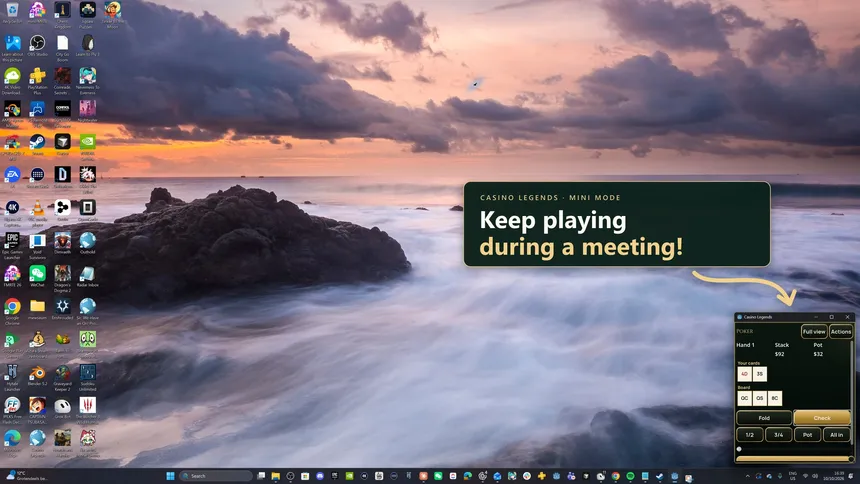Open Hytale Launcher desktop icon
The image size is (860, 484).
(12, 377)
